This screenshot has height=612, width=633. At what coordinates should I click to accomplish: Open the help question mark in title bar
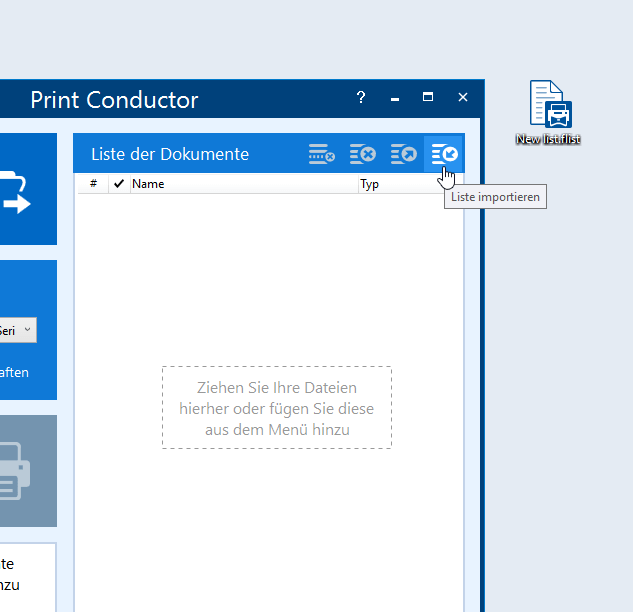point(361,97)
